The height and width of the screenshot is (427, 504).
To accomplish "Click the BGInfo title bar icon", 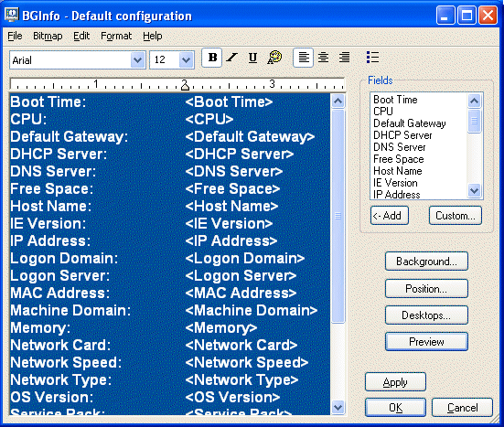I will click(12, 15).
